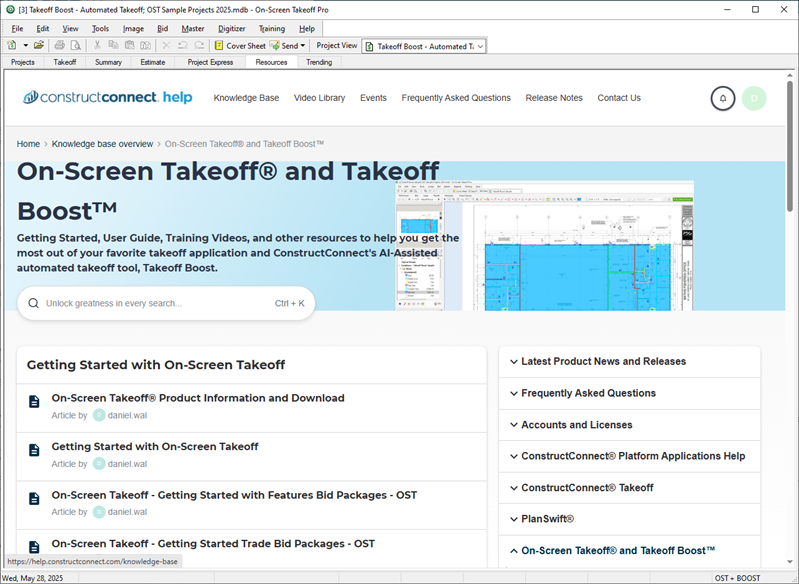This screenshot has height=584, width=799.
Task: Click the constructconnect help logo
Action: tap(108, 97)
